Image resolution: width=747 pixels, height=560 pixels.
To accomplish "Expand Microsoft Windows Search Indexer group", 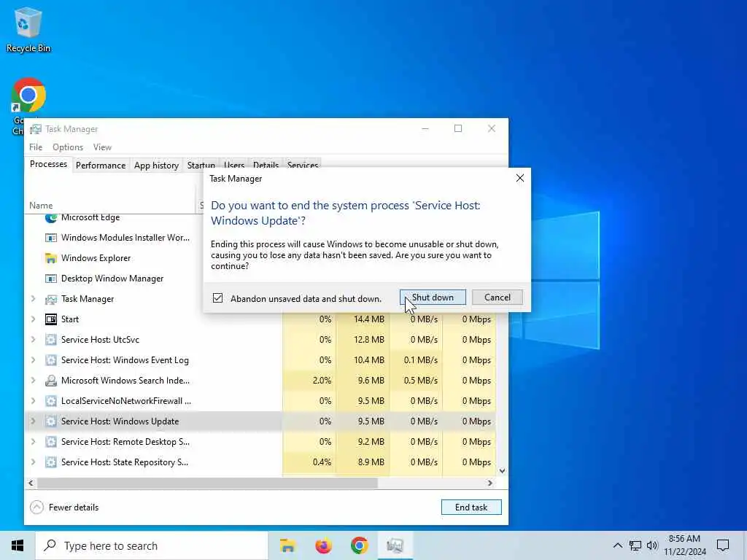I will click(33, 381).
